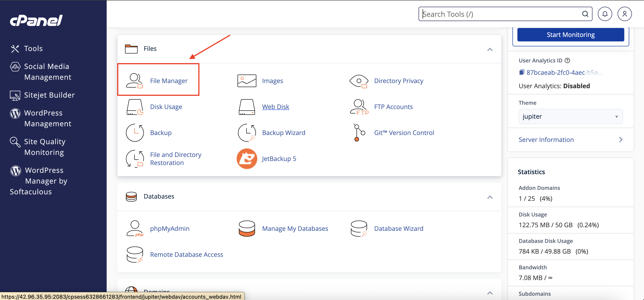Collapse the Files section chevron
This screenshot has width=644, height=300.
click(x=490, y=49)
